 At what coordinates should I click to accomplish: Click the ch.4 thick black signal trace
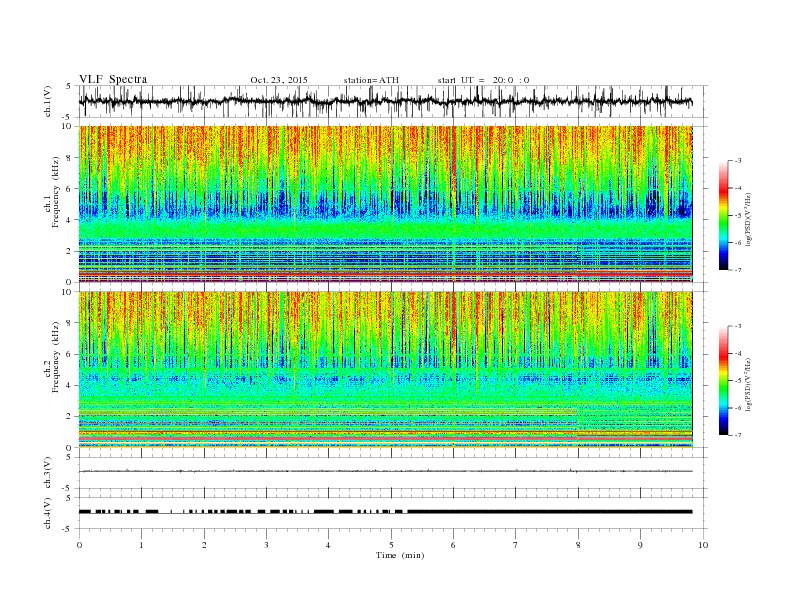(x=385, y=512)
